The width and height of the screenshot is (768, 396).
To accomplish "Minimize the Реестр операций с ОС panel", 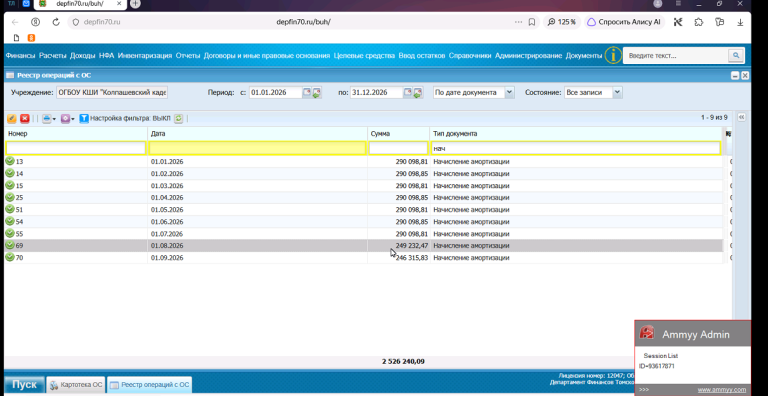I will point(735,75).
